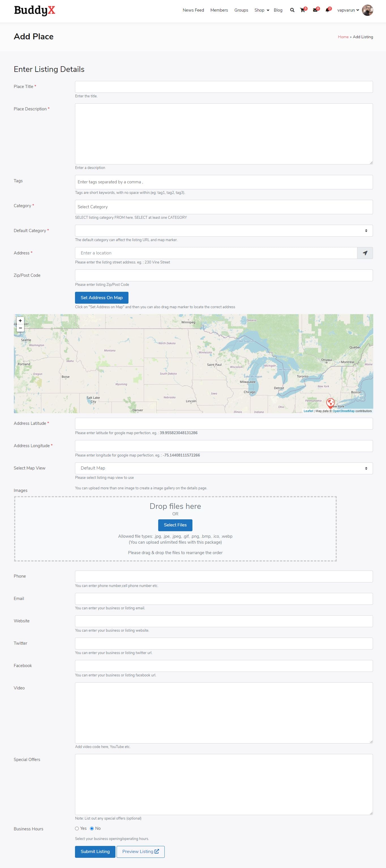Open the Select Map View dropdown
Image resolution: width=386 pixels, height=868 pixels.
(224, 468)
